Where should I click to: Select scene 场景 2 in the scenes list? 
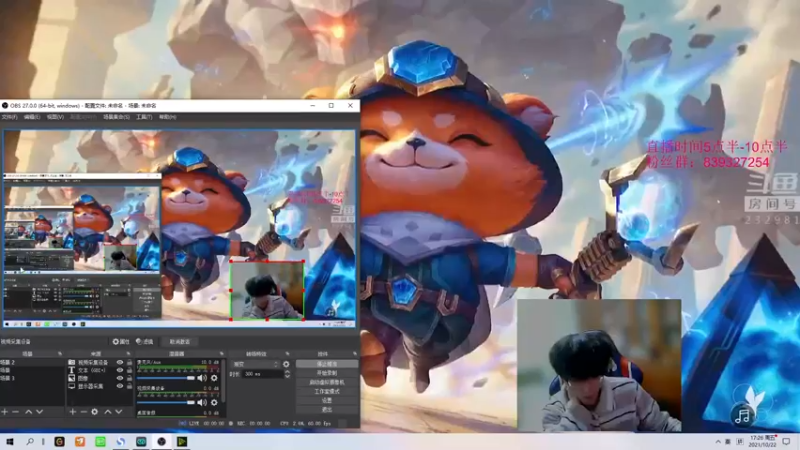pyautogui.click(x=32, y=362)
